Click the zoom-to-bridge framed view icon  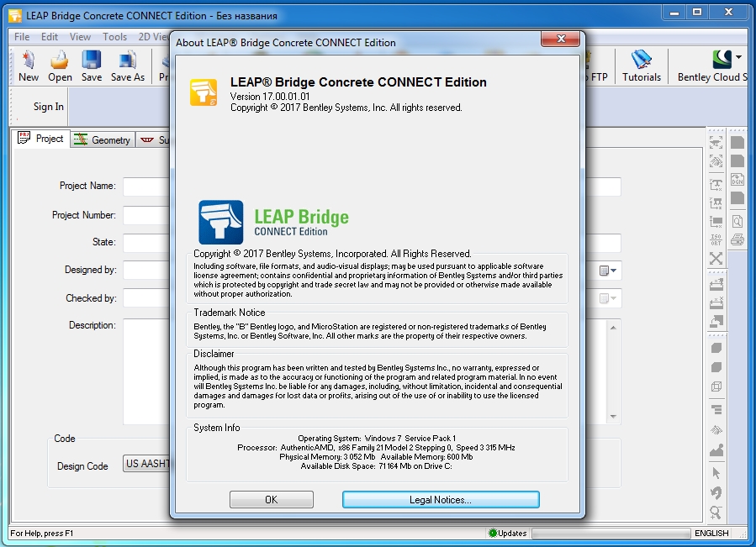tap(716, 143)
